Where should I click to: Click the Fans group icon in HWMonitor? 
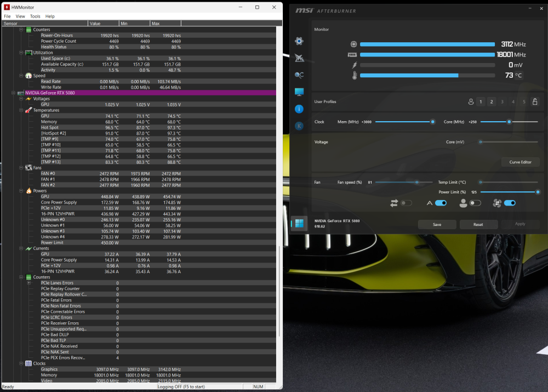click(28, 168)
